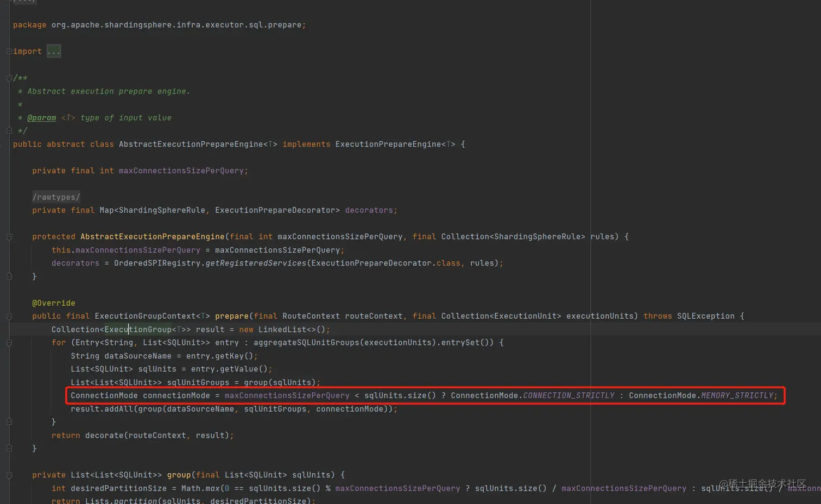The image size is (821, 504).
Task: Click the Math.max call
Action: point(200,489)
